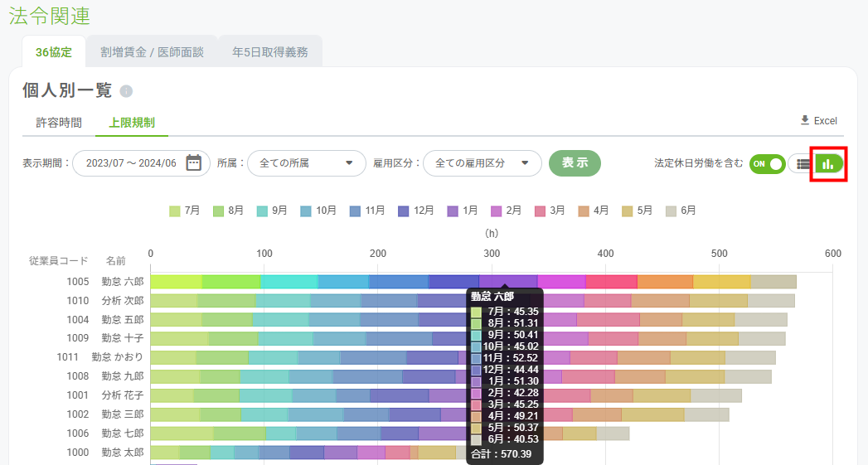This screenshot has height=465, width=868.
Task: Click employee row 1009 勤怠 十子
Action: [105, 338]
